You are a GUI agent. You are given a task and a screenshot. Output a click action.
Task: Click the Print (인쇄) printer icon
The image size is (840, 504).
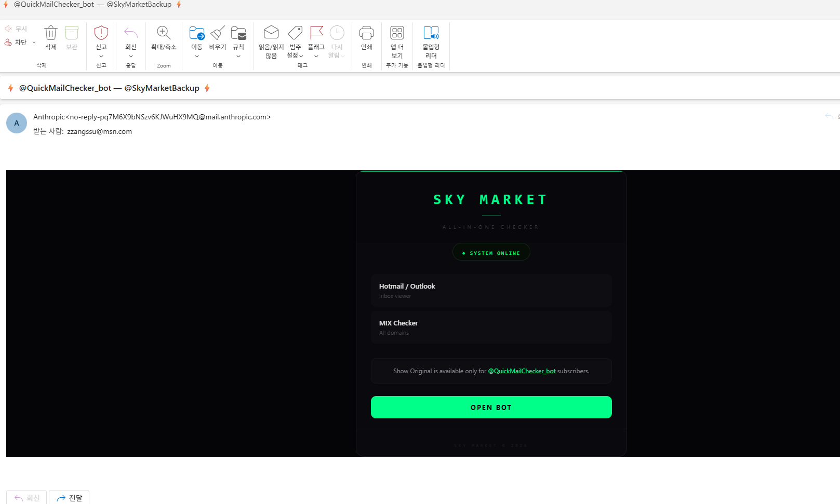click(x=367, y=33)
